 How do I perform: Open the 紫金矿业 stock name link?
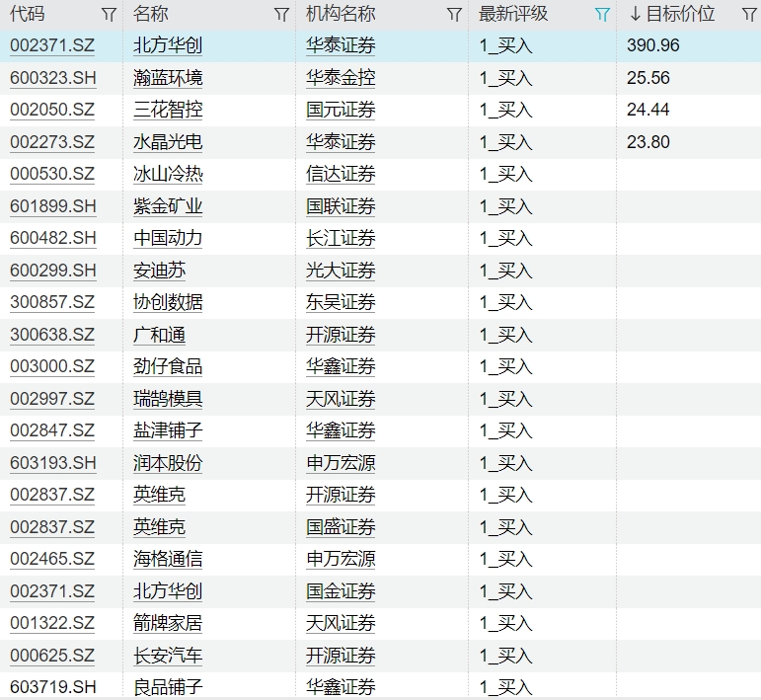click(x=168, y=206)
